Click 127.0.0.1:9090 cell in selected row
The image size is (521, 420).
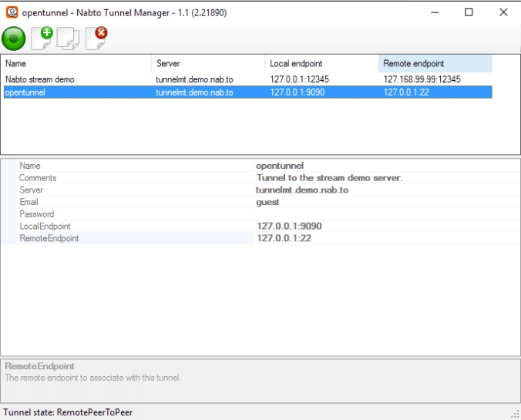click(297, 92)
